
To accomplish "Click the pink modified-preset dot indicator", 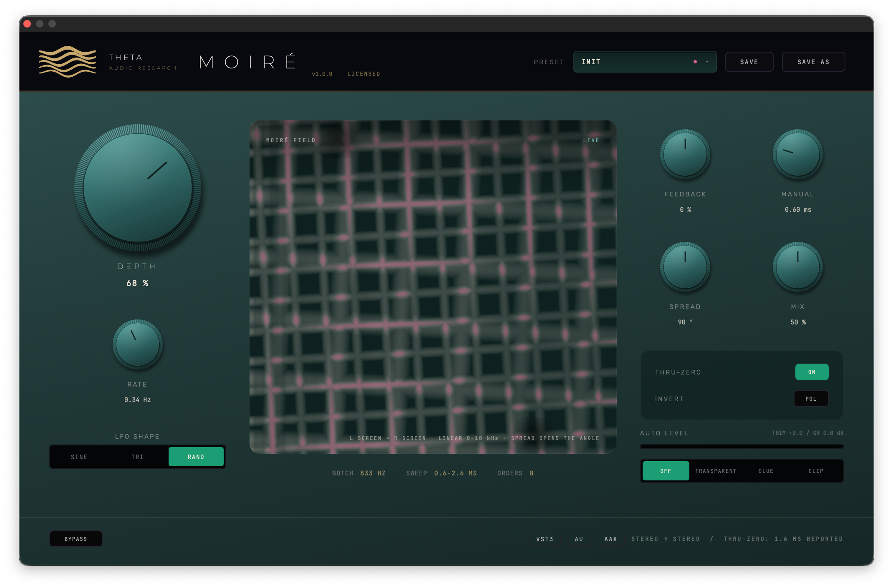I will pos(695,62).
